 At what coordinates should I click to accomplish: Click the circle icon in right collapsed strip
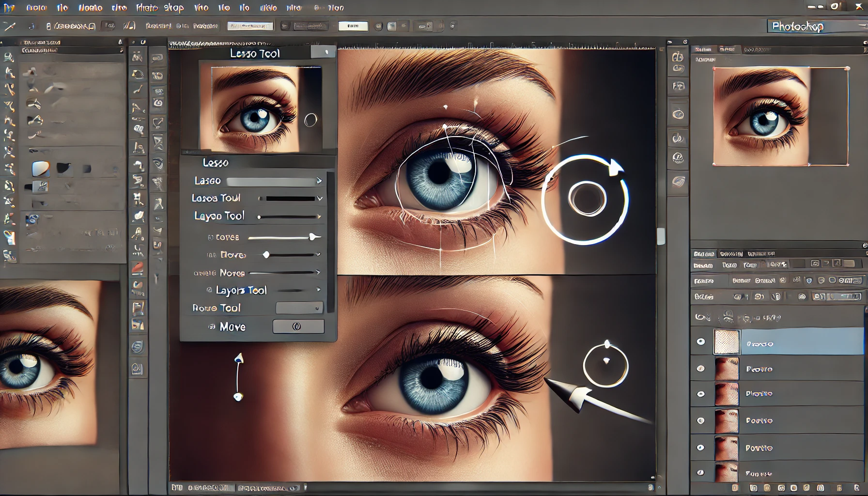tap(678, 115)
